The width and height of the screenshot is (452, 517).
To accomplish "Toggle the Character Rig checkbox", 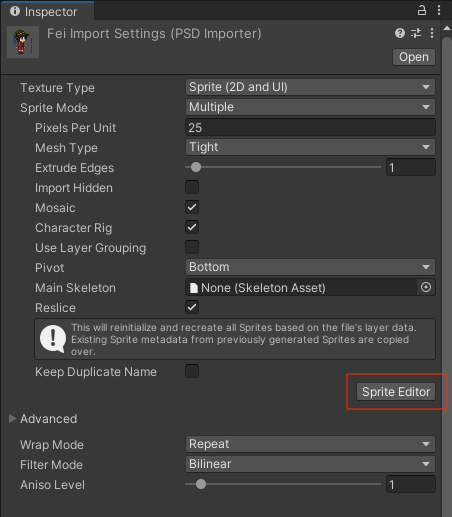I will pos(192,227).
